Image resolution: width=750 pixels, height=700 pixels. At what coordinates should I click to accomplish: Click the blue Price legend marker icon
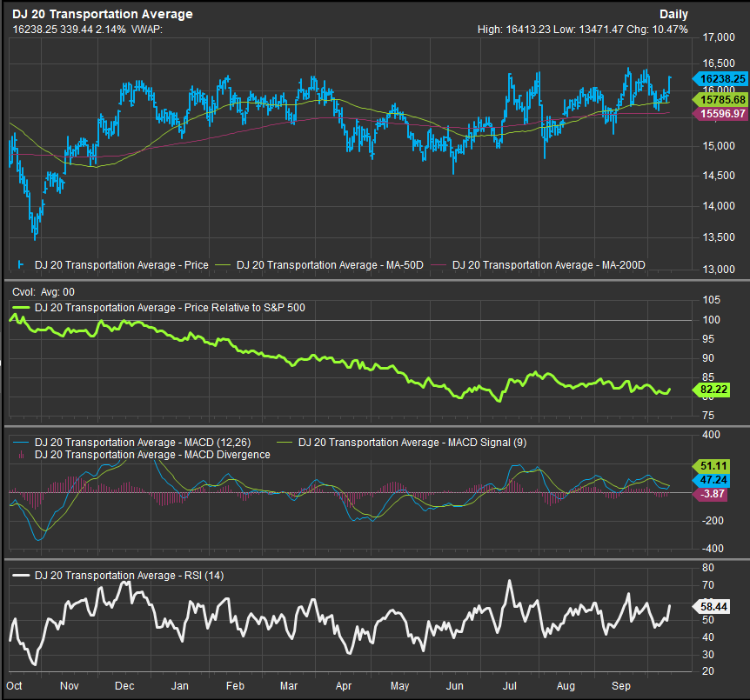coord(21,265)
